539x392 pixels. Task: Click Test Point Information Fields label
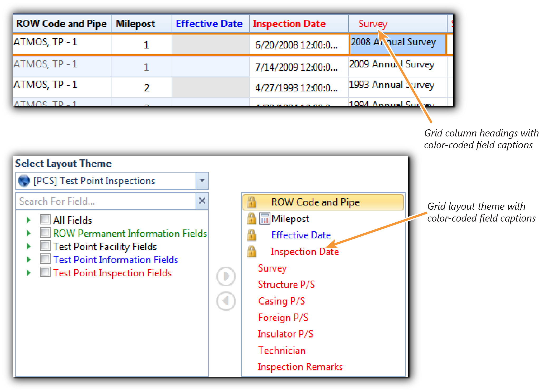[x=116, y=260]
